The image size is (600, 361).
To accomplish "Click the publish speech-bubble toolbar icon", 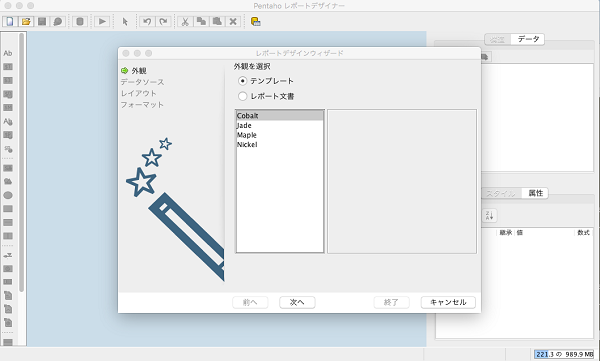I will (57, 21).
